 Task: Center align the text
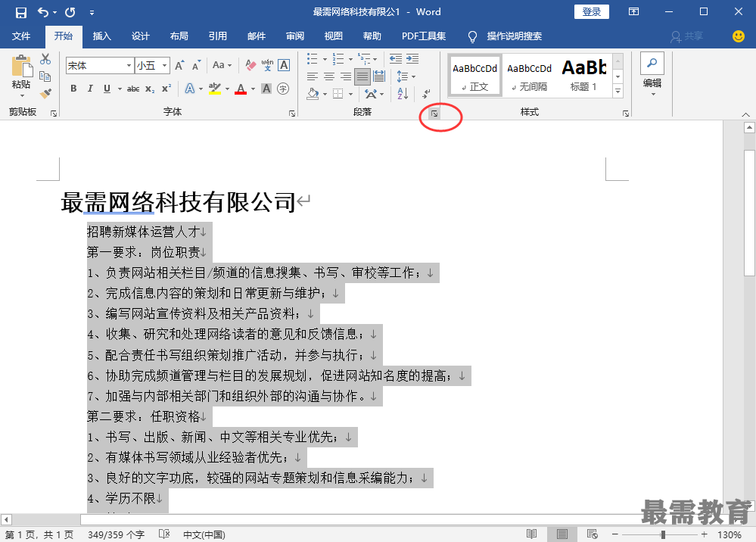(329, 76)
